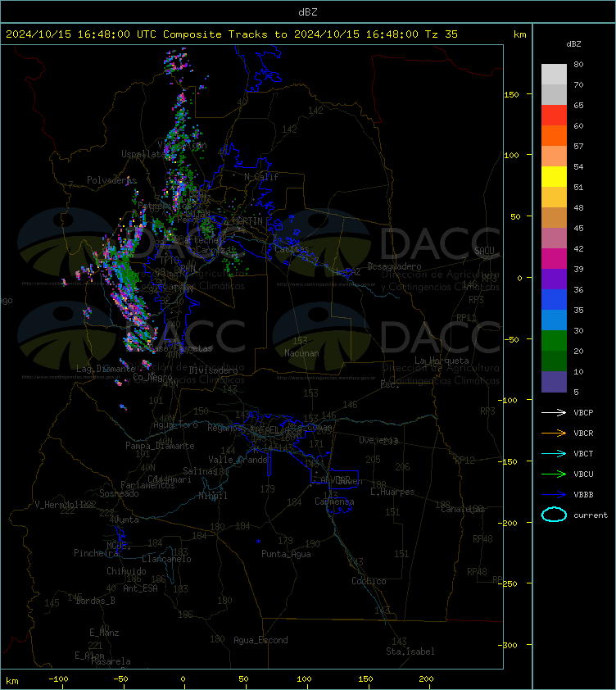Pick the dark orange swatch below 60
Screen dimensions: 616x690
point(554,135)
